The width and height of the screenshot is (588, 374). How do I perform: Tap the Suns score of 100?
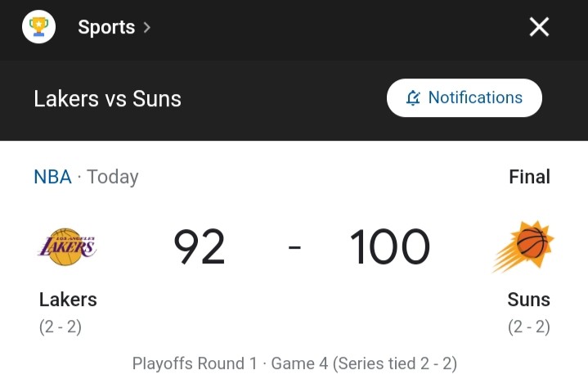pyautogui.click(x=389, y=247)
